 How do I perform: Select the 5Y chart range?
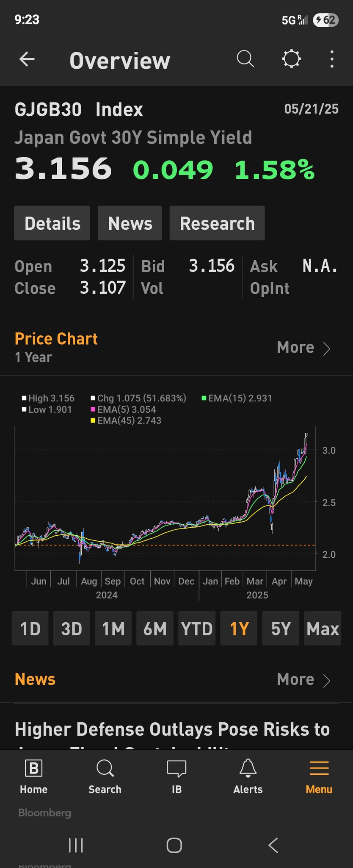[x=281, y=629]
